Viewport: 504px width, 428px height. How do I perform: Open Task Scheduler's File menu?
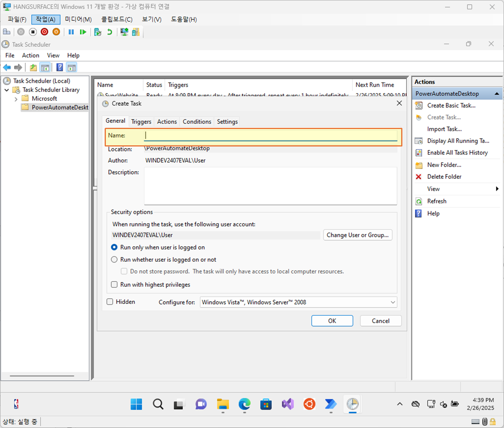10,56
